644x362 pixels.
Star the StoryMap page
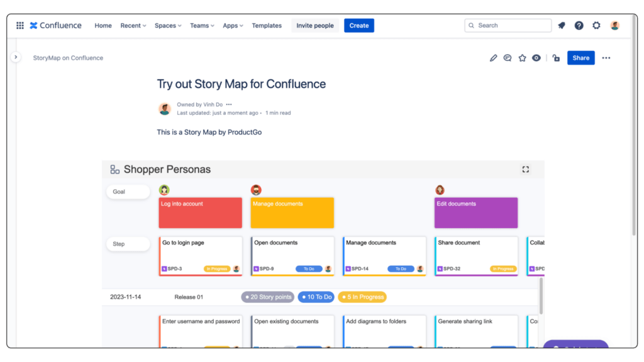tap(522, 57)
